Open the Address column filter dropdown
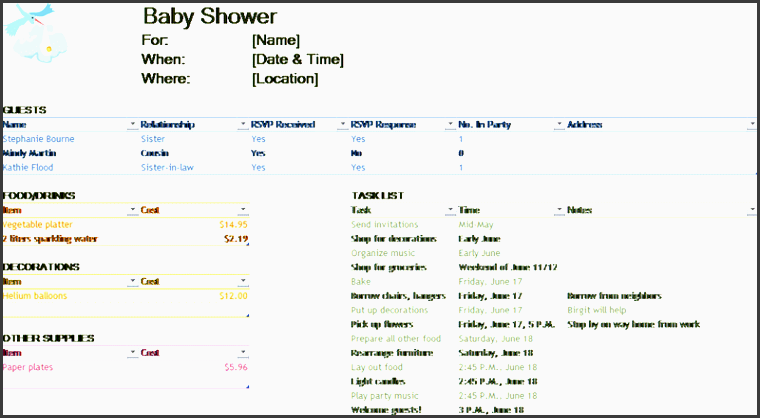 click(x=752, y=125)
